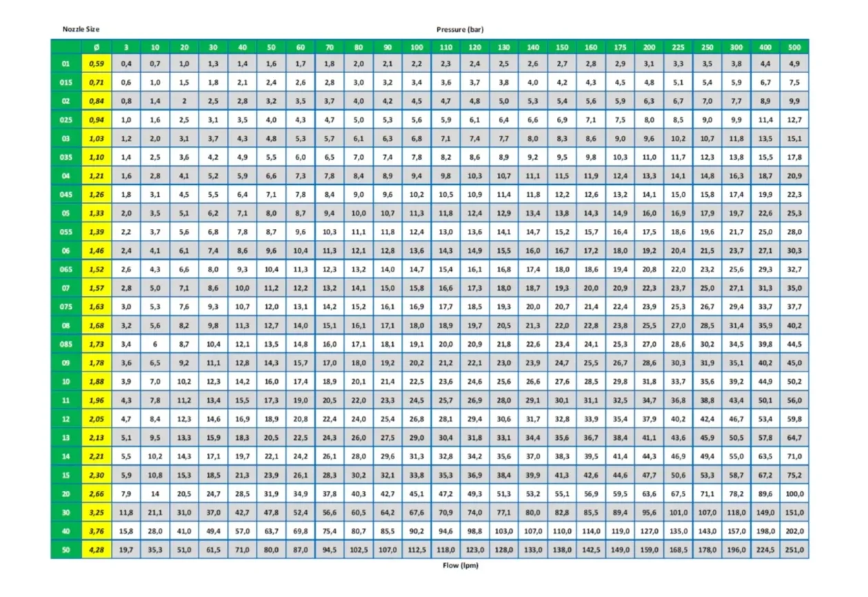Select the Ø diameter column header cell
This screenshot has height=597, width=868.
95,48
